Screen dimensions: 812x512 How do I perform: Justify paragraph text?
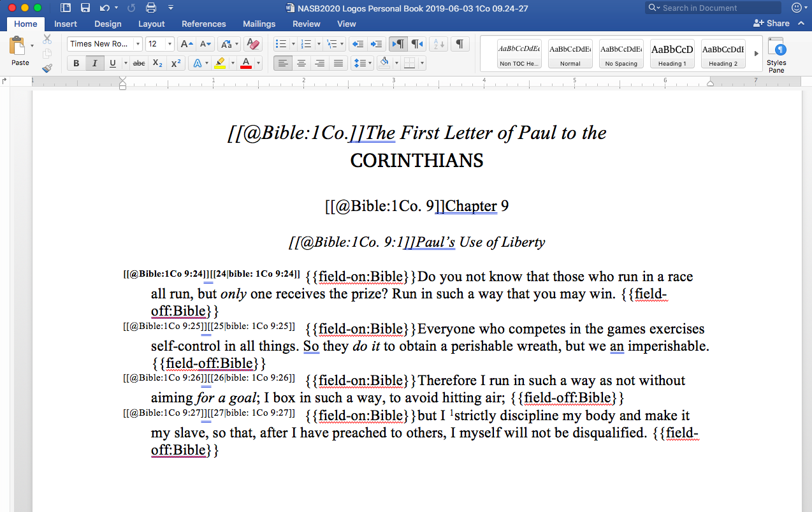coord(338,63)
